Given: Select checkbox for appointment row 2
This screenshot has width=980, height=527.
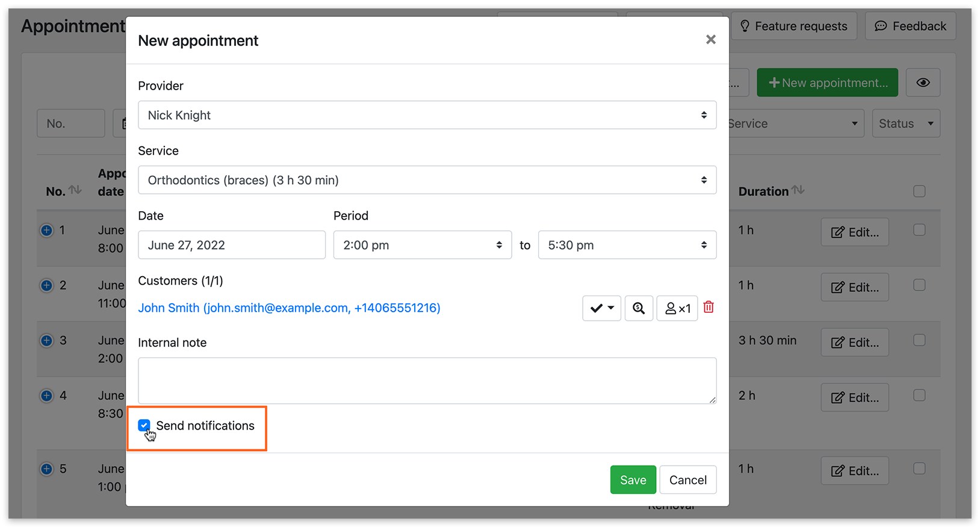Looking at the screenshot, I should (x=919, y=285).
